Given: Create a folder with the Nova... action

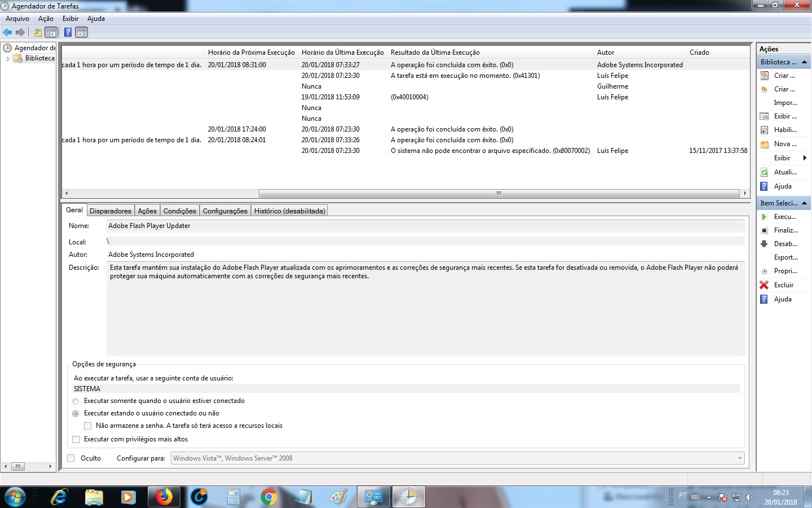Looking at the screenshot, I should click(784, 144).
